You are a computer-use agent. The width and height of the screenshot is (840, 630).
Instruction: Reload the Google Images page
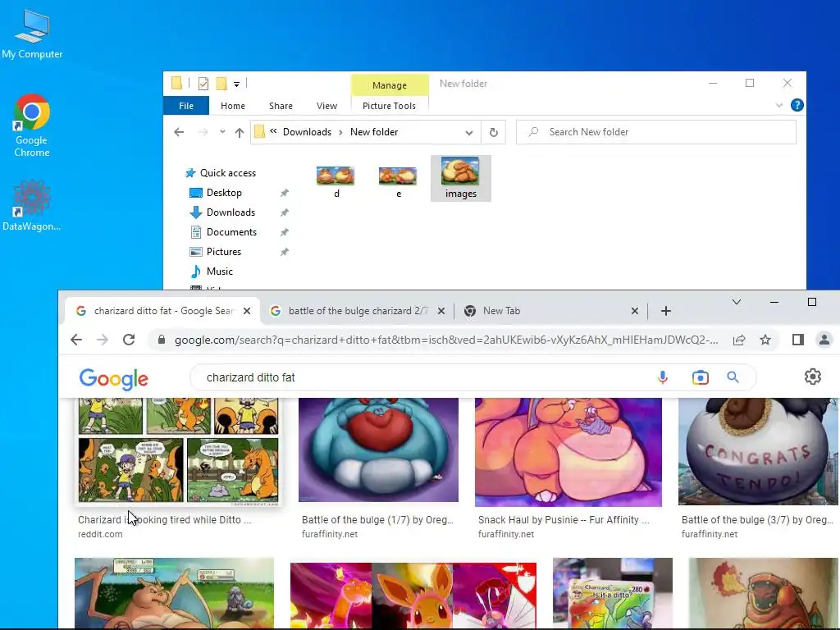point(129,340)
